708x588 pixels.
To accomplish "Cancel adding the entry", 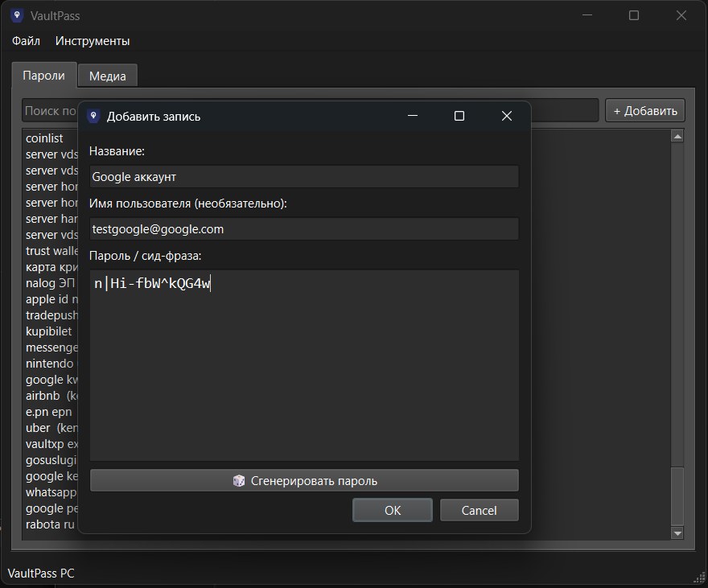I will pos(479,511).
